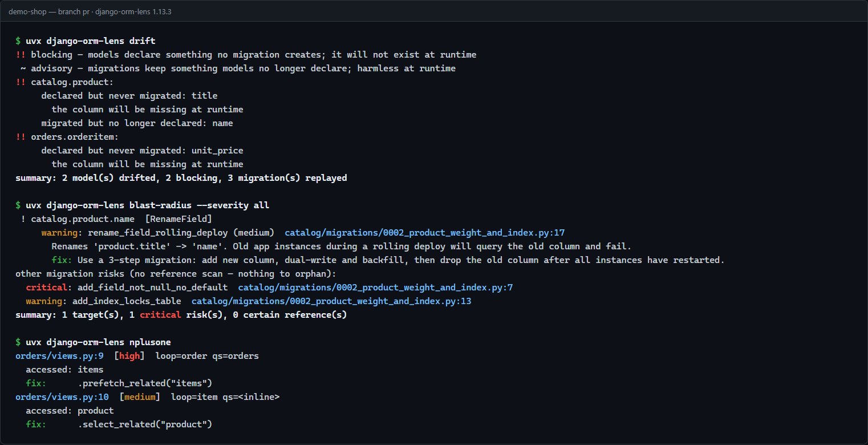
Task: Click the 'catalog.product:' drift heading
Action: pos(72,82)
